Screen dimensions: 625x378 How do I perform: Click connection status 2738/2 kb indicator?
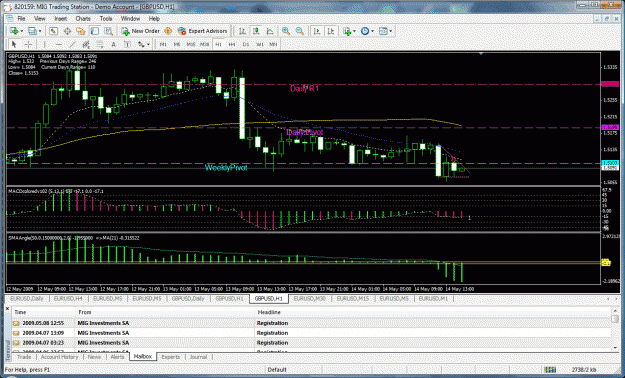583,370
